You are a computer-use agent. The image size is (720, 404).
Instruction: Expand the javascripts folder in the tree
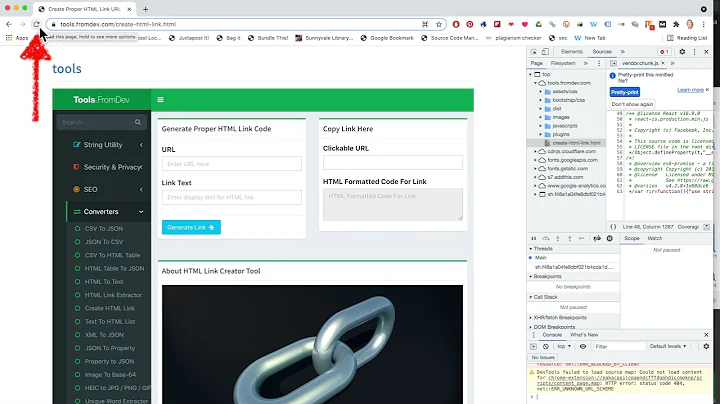[x=540, y=126]
